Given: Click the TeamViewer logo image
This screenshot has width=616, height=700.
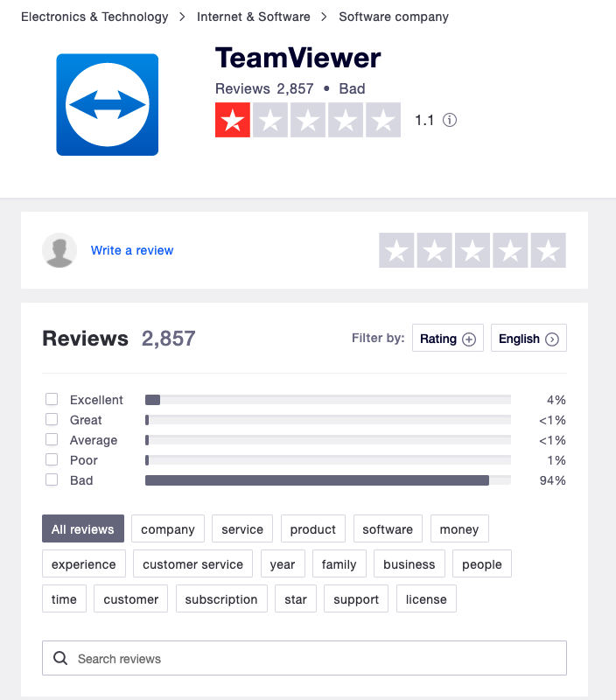Looking at the screenshot, I should (x=107, y=105).
